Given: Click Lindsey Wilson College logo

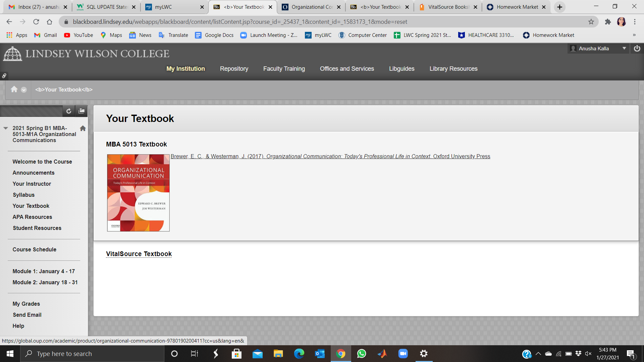Looking at the screenshot, I should (x=86, y=54).
